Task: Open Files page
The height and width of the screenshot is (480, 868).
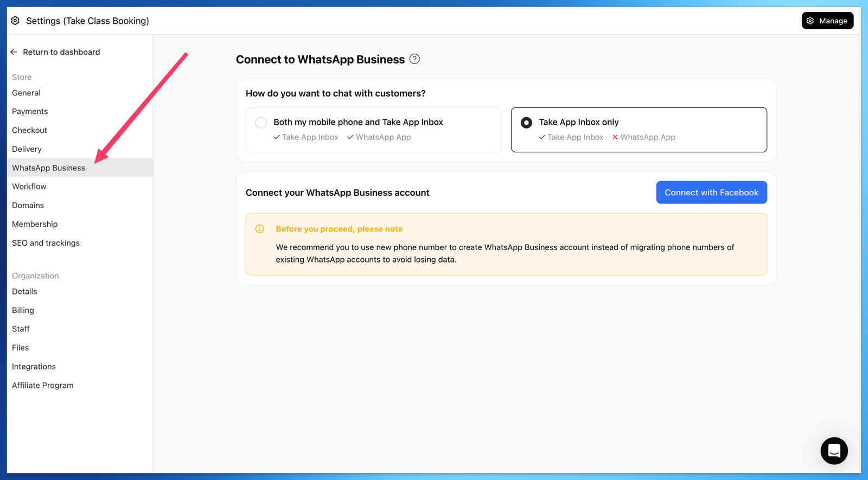Action: 80,348
